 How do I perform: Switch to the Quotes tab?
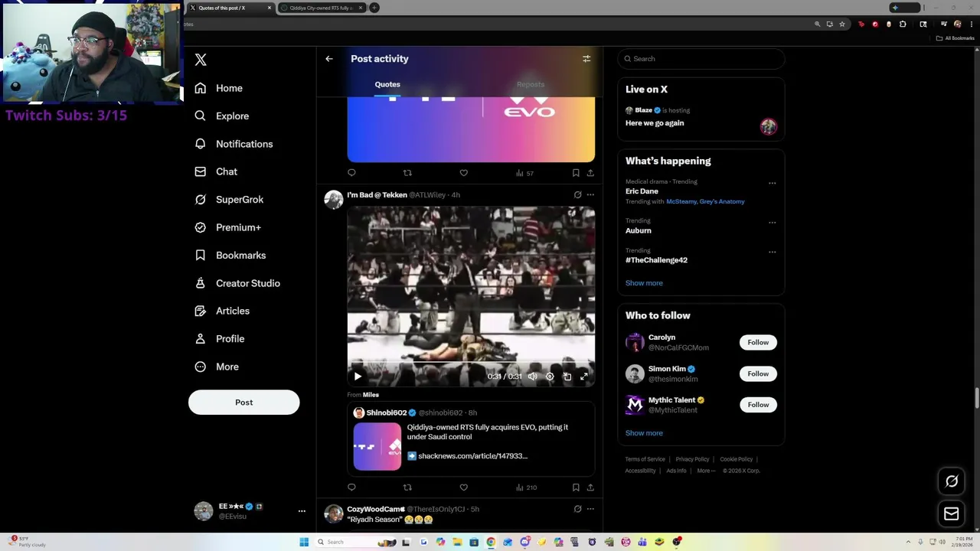pyautogui.click(x=387, y=84)
